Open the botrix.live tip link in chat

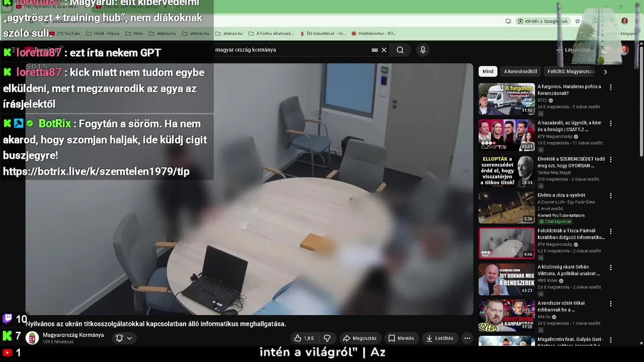tap(96, 171)
